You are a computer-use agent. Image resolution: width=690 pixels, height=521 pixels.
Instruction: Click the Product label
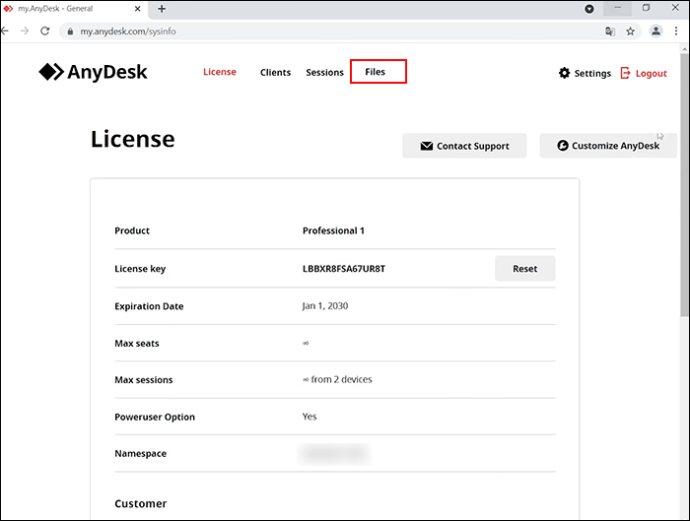tap(132, 231)
